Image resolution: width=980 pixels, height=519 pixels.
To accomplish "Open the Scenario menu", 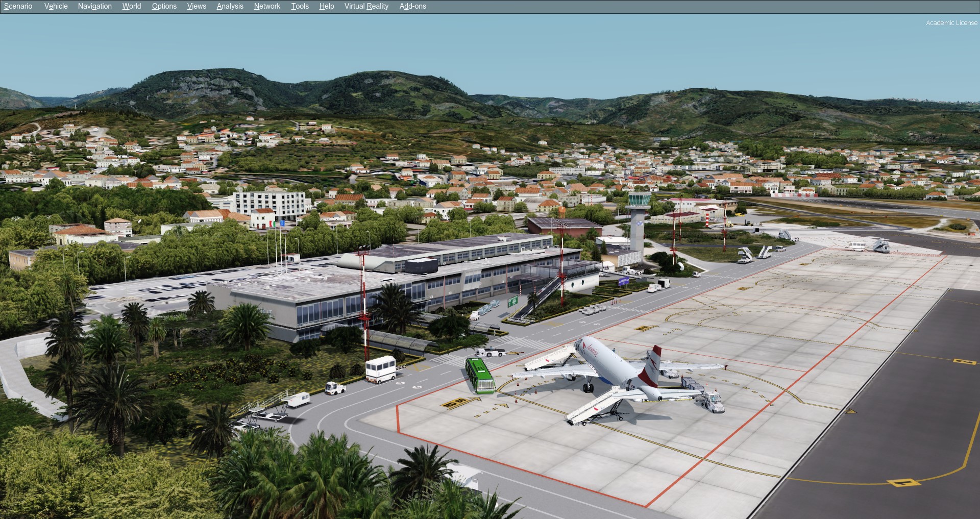I will [x=18, y=6].
